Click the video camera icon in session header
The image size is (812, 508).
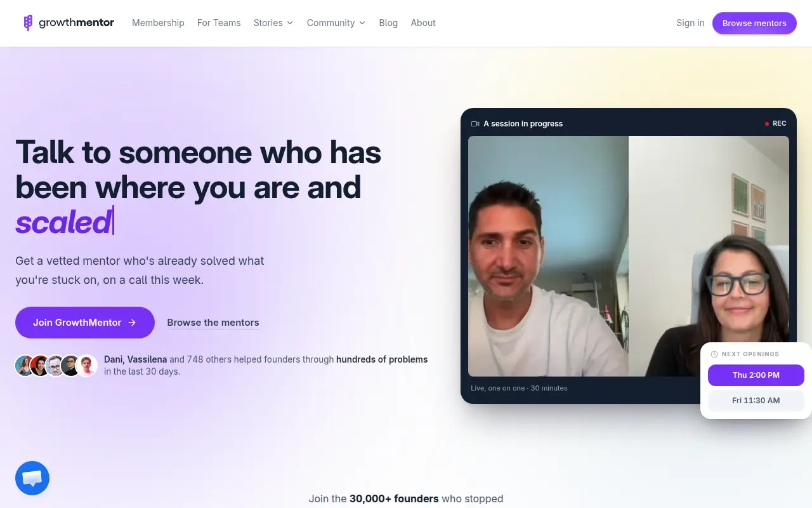click(x=475, y=124)
